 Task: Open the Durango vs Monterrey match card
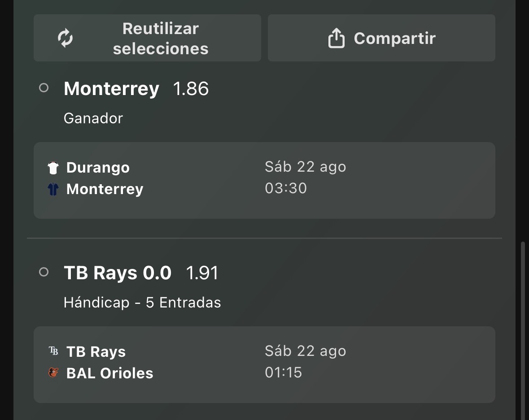(265, 180)
